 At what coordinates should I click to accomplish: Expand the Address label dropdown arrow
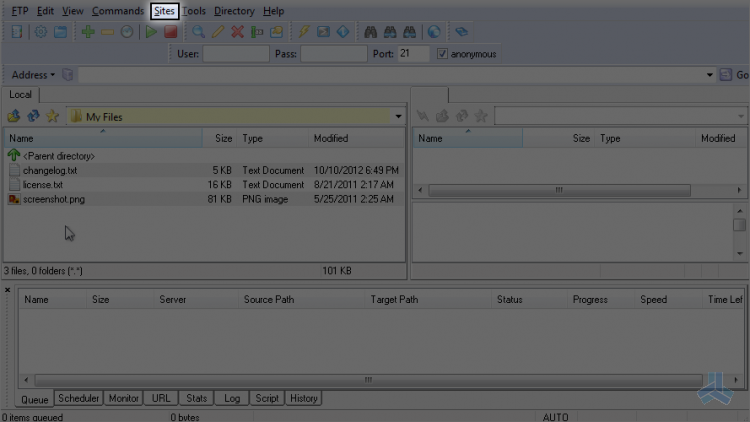(x=53, y=75)
